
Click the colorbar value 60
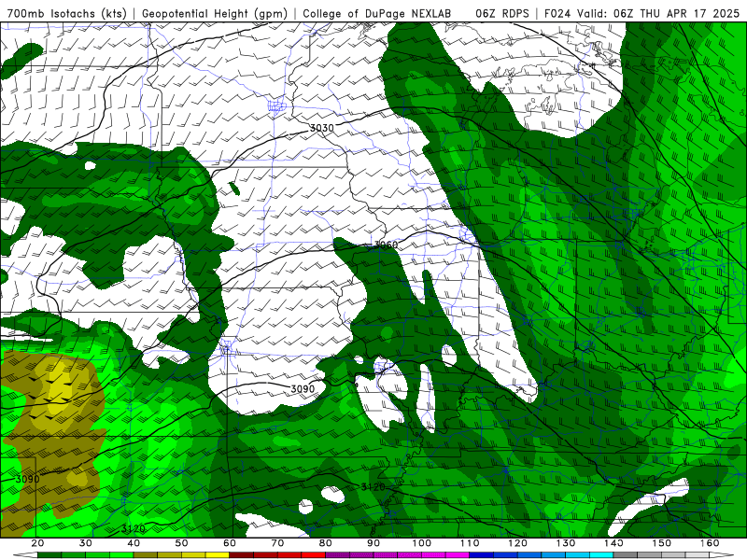pos(230,543)
